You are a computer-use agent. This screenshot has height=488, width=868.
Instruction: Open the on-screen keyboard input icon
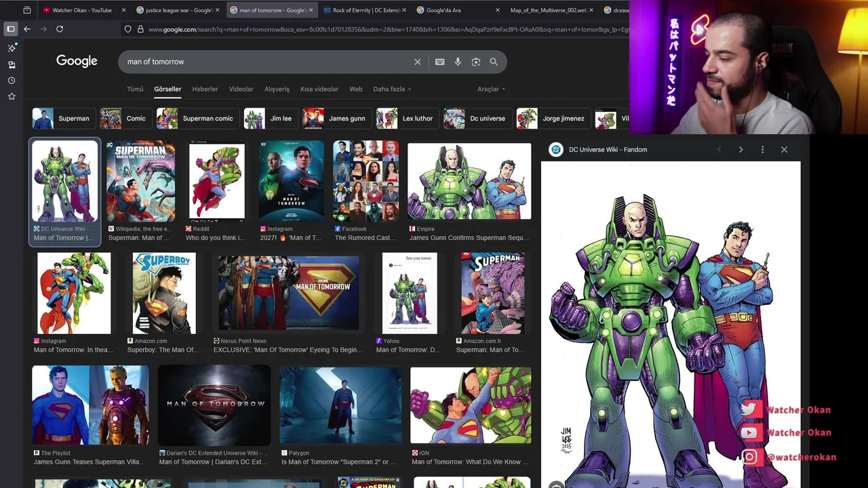coord(440,62)
